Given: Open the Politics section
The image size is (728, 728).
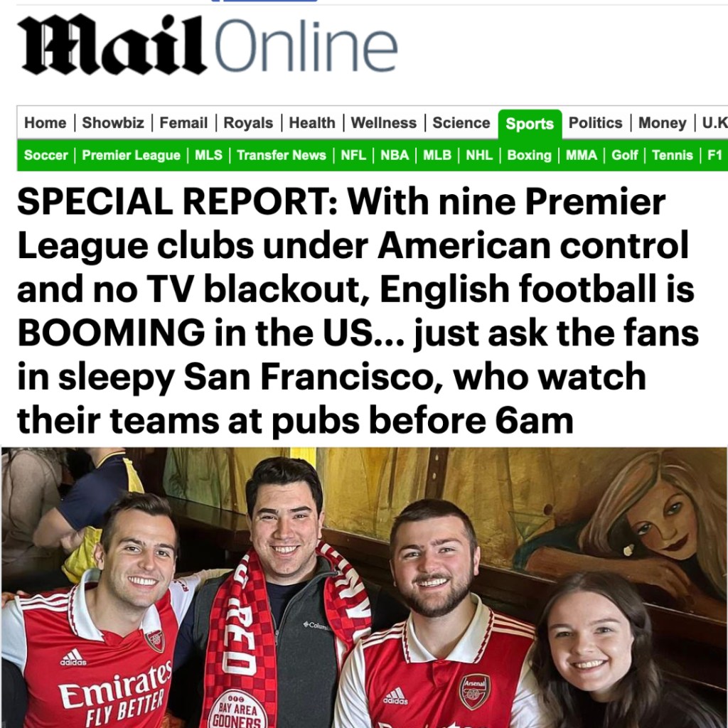Looking at the screenshot, I should pos(595,123).
